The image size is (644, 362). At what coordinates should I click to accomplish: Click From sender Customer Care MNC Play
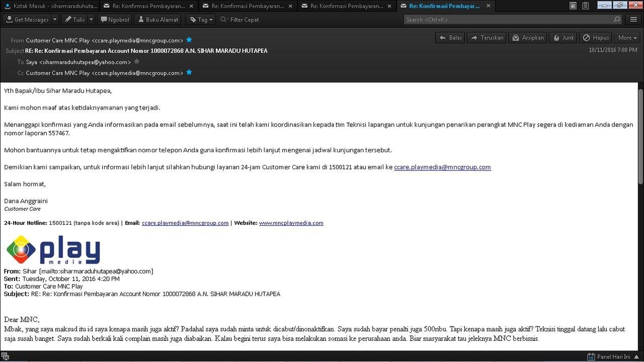point(105,40)
